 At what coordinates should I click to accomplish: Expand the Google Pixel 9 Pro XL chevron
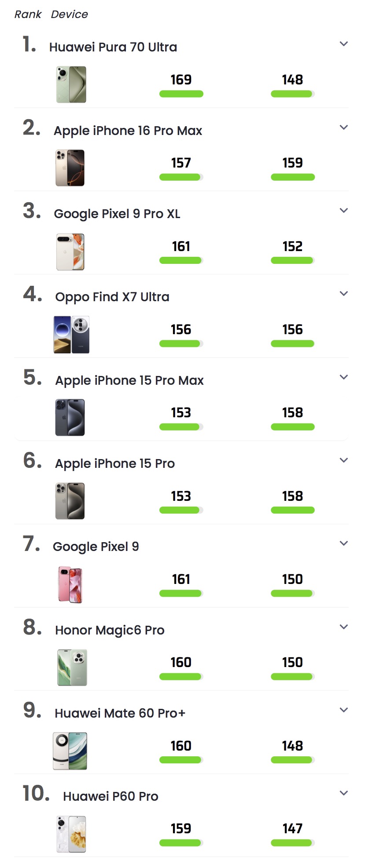[x=344, y=210]
